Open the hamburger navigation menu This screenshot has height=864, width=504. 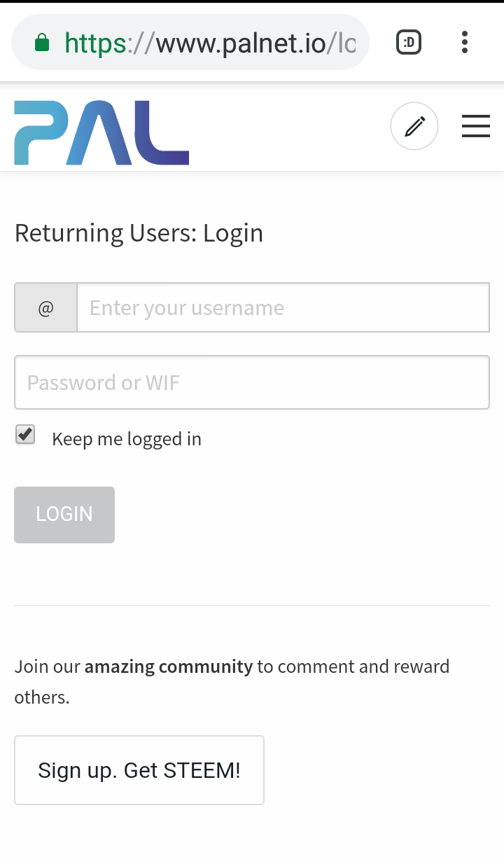point(476,127)
